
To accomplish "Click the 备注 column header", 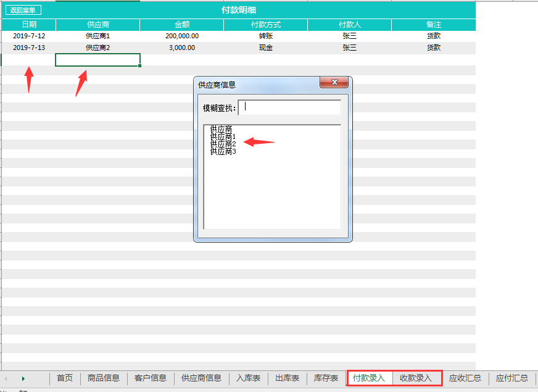I will click(x=433, y=24).
